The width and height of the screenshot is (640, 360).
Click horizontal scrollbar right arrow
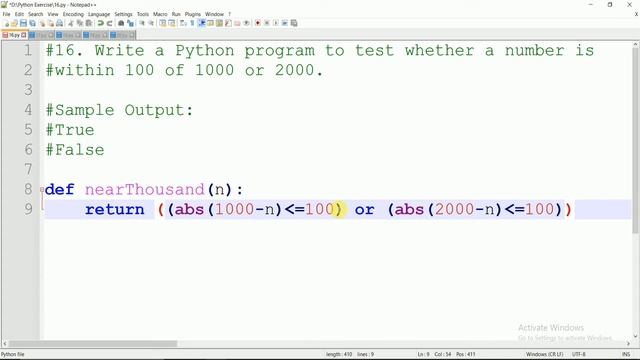629,344
